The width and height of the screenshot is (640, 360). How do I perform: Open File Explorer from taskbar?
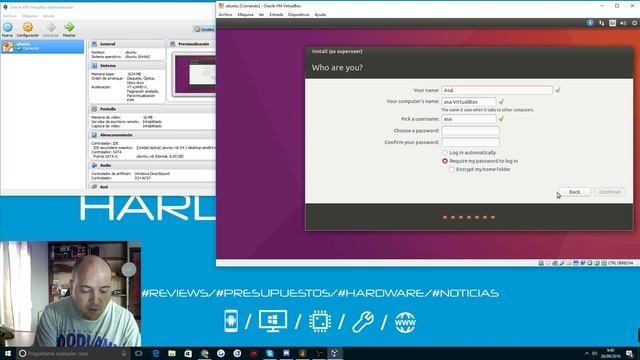[172, 353]
